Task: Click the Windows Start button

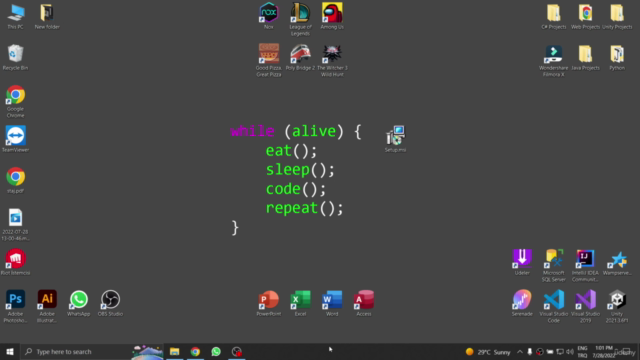Action: 10,351
